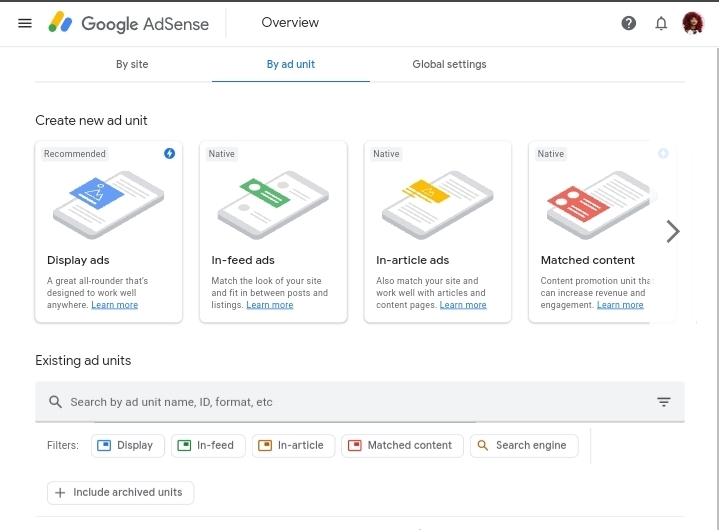
Task: Focus the ad unit search field
Action: pos(350,402)
